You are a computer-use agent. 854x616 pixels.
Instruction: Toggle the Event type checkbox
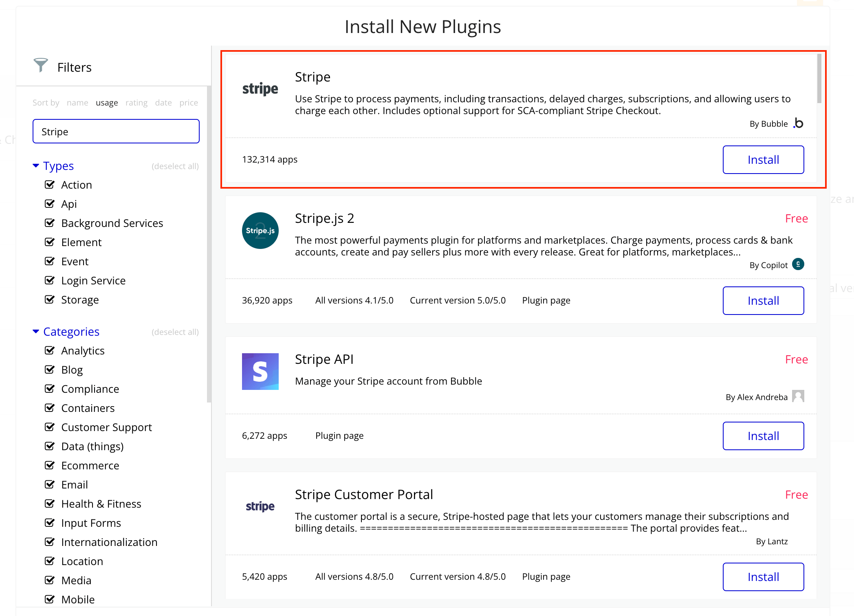[50, 261]
